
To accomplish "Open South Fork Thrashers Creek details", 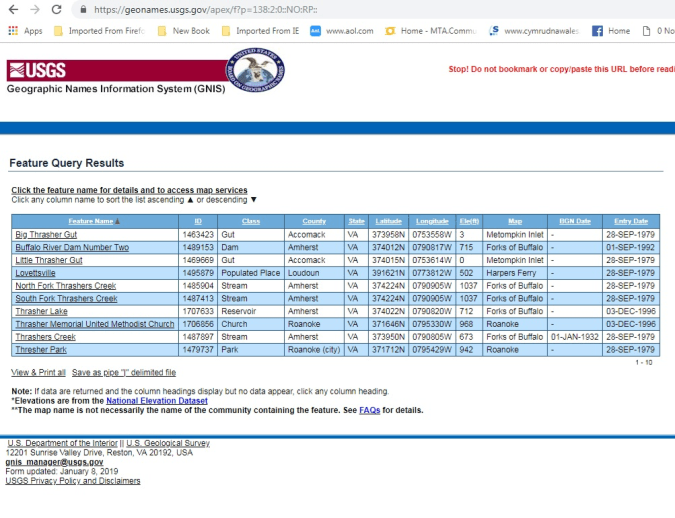I will tap(66, 299).
